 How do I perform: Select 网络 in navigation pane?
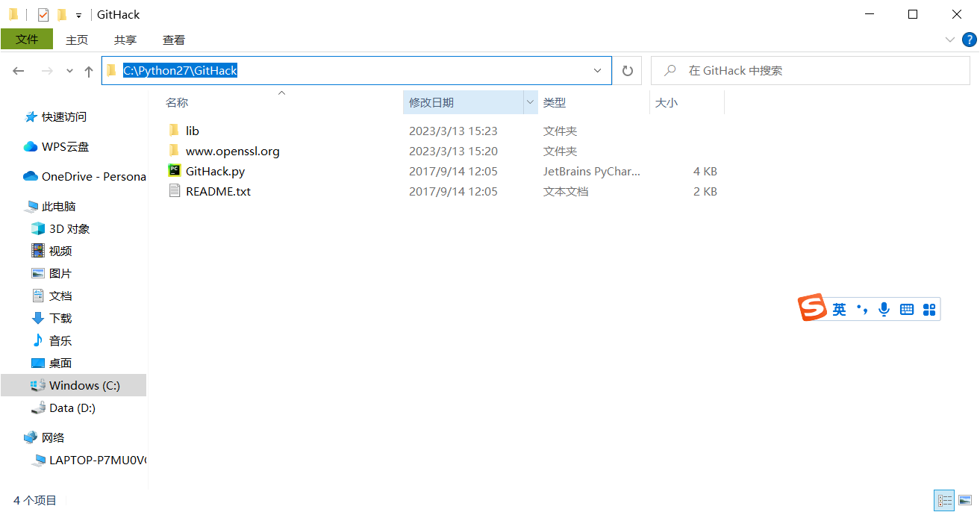point(53,438)
